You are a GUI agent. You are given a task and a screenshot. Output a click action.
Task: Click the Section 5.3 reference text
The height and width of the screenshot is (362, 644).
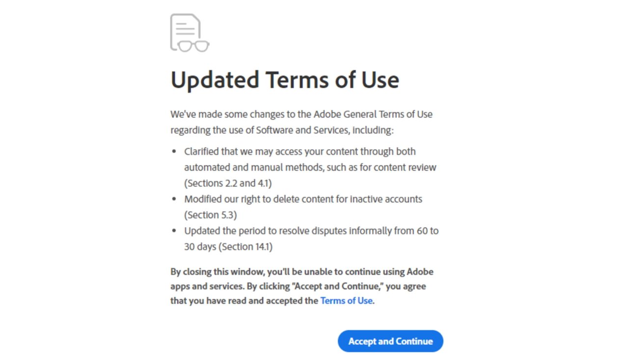click(x=209, y=215)
